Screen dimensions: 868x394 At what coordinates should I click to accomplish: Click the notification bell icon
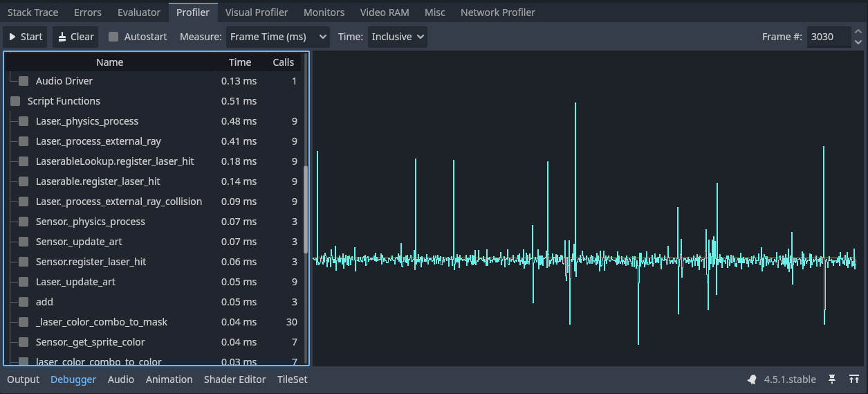pos(752,379)
